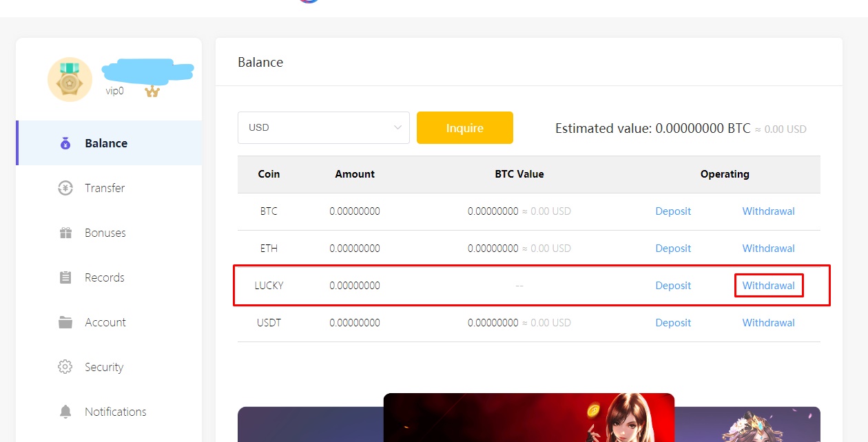Click the Account folder icon
Viewport: 868px width, 442px height.
pos(65,322)
